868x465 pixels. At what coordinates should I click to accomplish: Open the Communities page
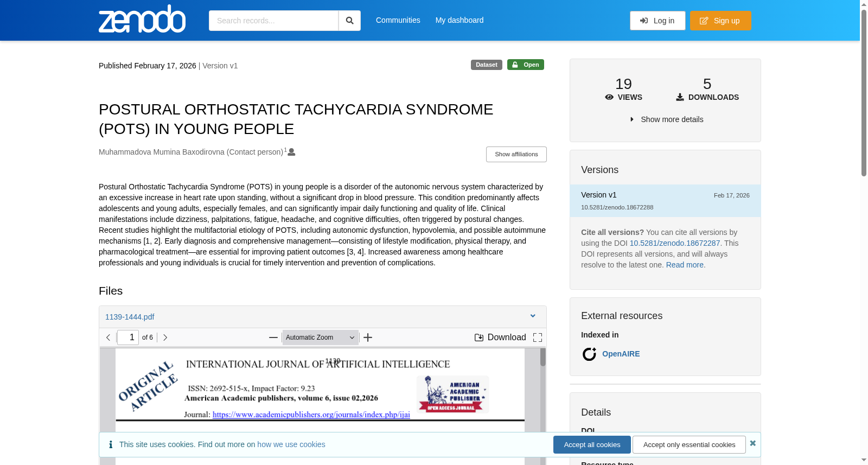(x=398, y=20)
